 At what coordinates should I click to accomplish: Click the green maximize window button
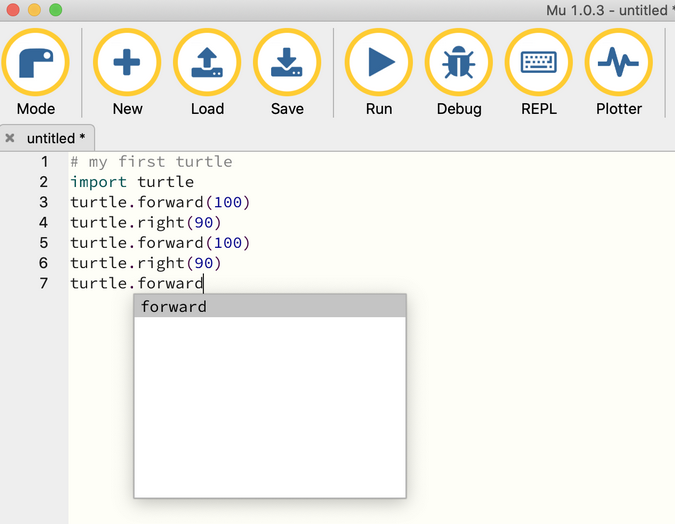point(55,10)
